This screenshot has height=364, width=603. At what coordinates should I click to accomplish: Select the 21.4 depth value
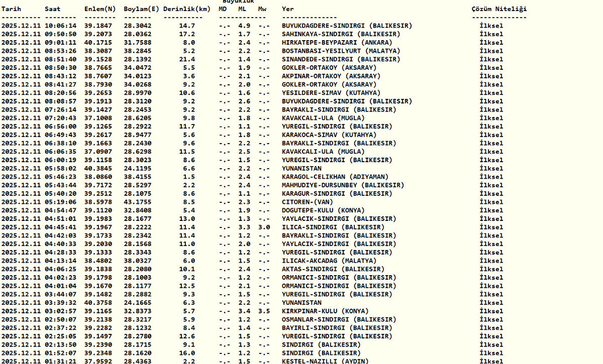click(186, 59)
